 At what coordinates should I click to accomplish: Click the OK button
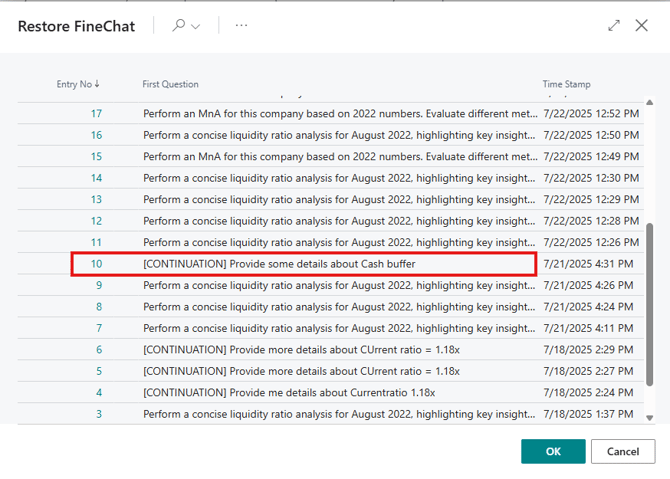(x=553, y=451)
